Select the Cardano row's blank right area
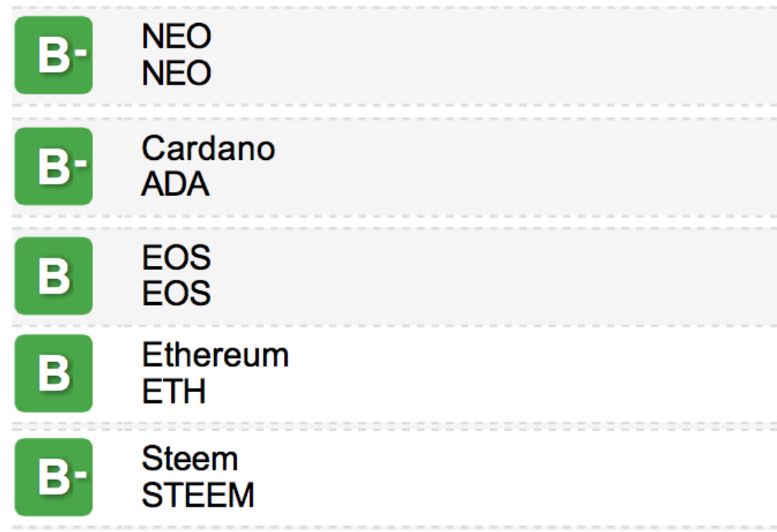 click(x=500, y=166)
